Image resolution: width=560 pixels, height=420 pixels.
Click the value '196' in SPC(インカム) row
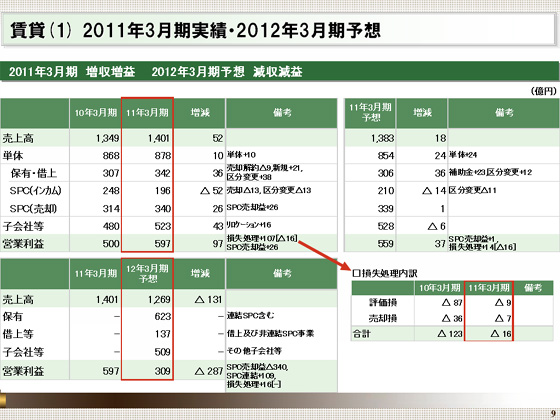tap(162, 191)
